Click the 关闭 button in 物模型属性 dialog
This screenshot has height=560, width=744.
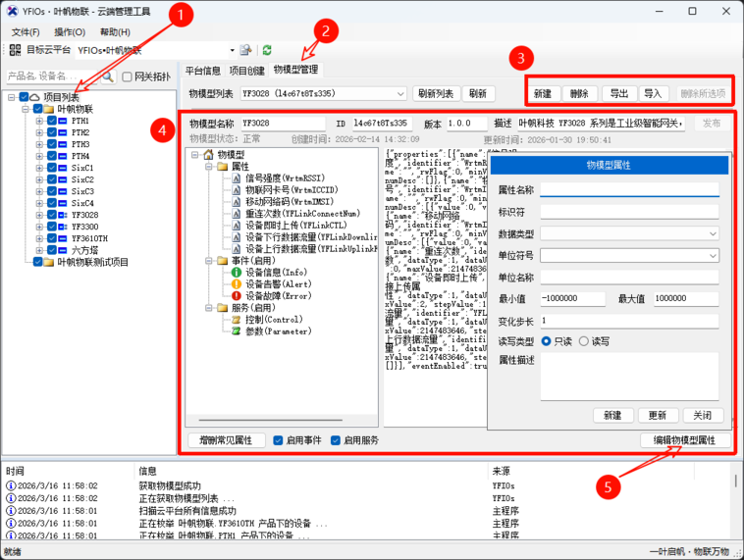703,416
